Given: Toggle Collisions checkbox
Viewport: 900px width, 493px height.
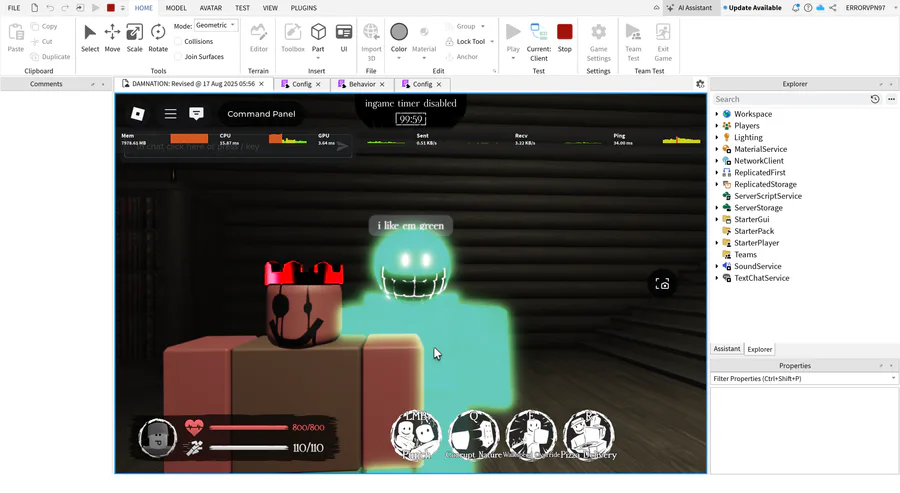Looking at the screenshot, I should pos(178,41).
